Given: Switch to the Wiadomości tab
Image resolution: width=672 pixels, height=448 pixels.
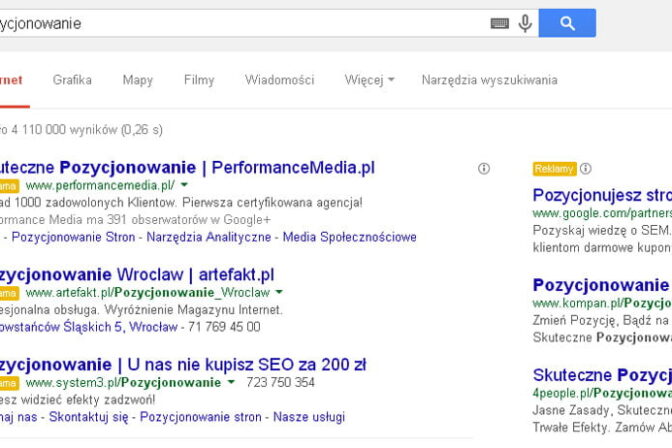Looking at the screenshot, I should [x=279, y=80].
